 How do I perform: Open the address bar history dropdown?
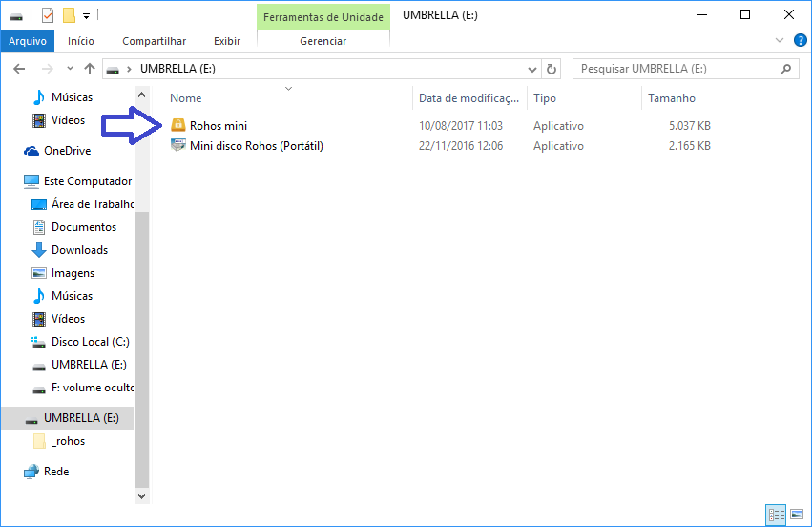point(531,69)
